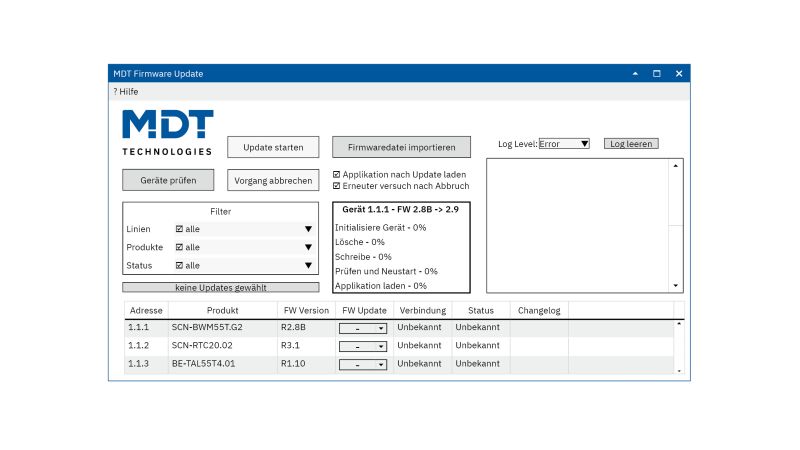Viewport: 800px width, 450px height.
Task: Click product SCN-BWM55T.G2
Action: pos(207,327)
